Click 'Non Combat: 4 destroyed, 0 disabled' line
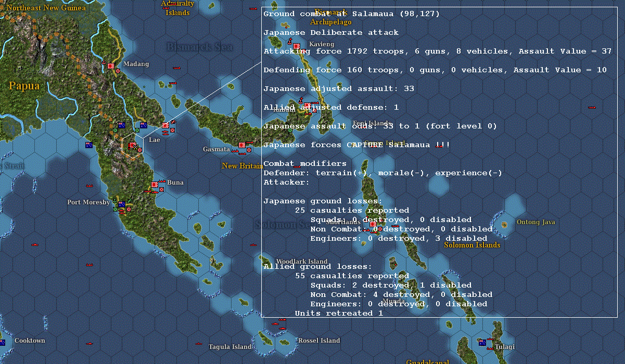The height and width of the screenshot is (364, 625). (401, 295)
